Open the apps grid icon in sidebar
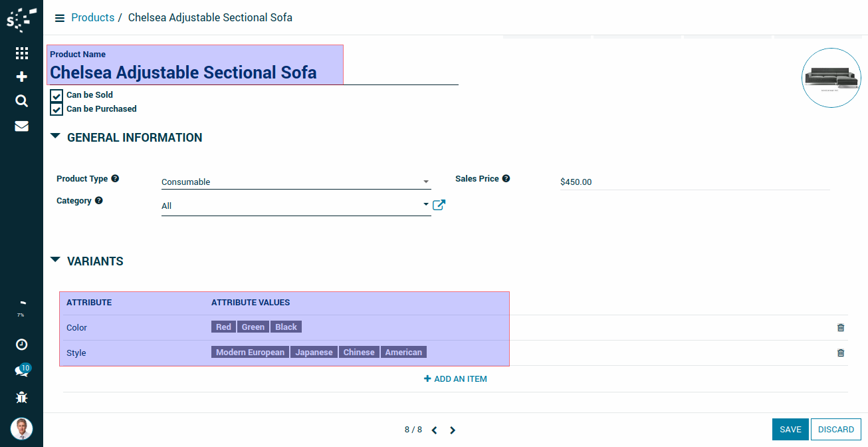This screenshot has height=447, width=868. (21, 53)
